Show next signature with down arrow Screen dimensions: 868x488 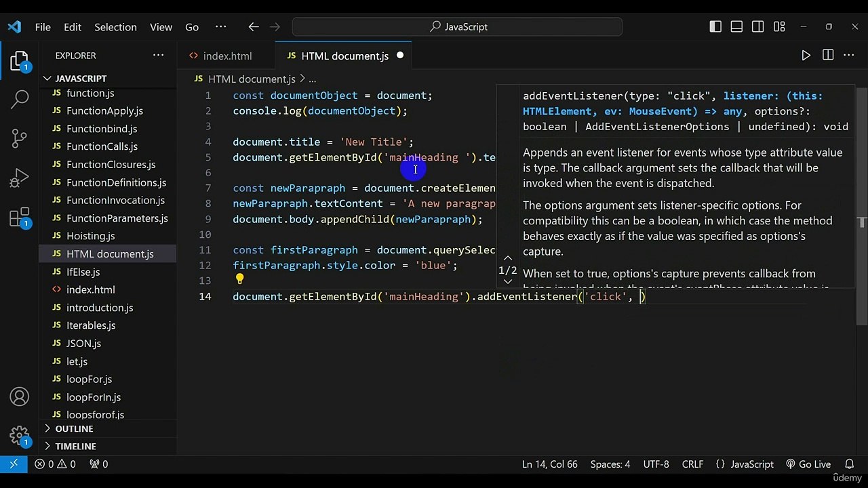click(508, 281)
